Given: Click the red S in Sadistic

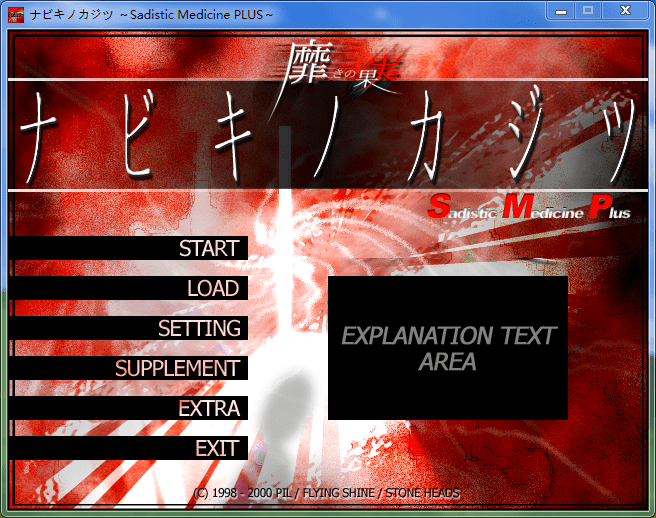Looking at the screenshot, I should (x=438, y=208).
